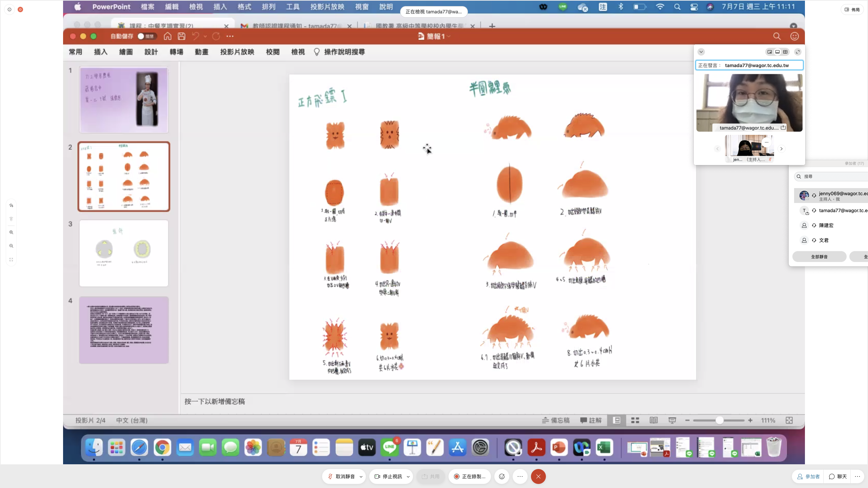The image size is (868, 488).
Task: Click the undo arrow icon
Action: (196, 36)
